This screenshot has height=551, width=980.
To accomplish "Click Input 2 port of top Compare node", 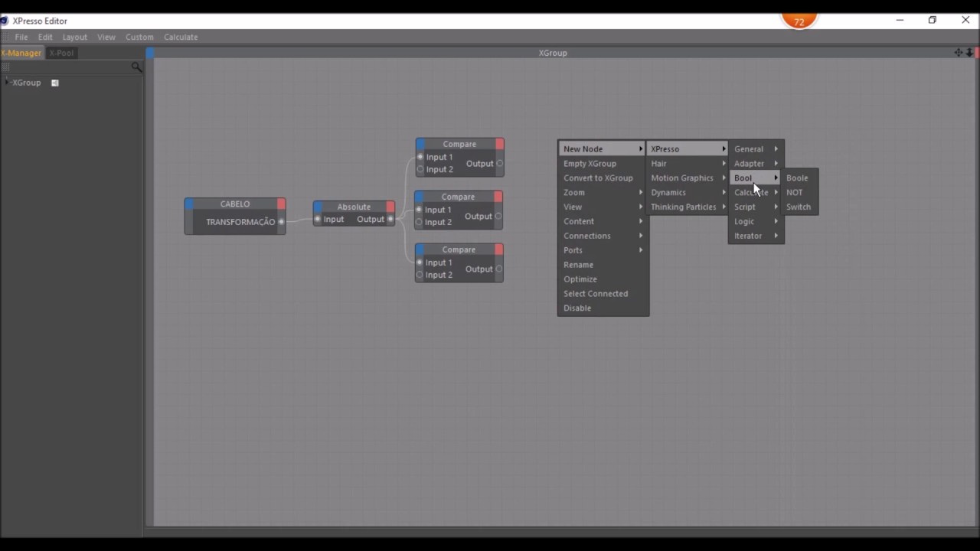I will (420, 169).
